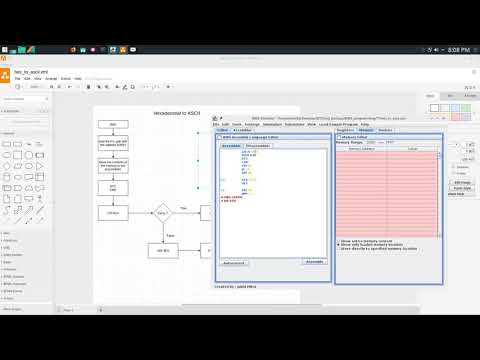
Task: Click the draw.io orange logo
Action: click(5, 76)
